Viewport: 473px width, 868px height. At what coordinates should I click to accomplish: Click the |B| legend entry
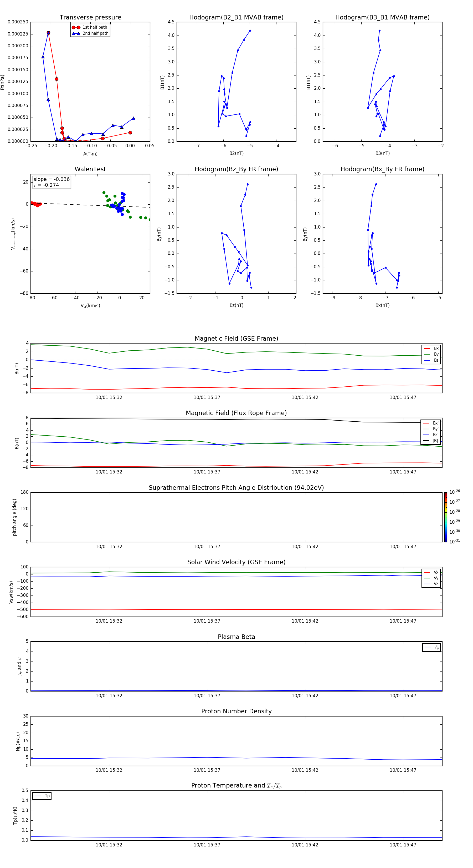point(431,441)
